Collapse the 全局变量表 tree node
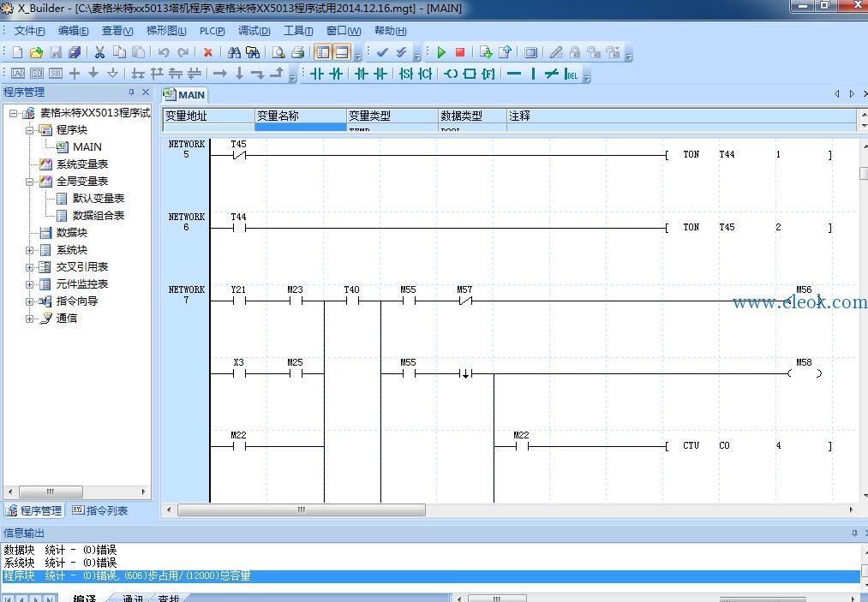Viewport: 868px width, 602px height. 29,182
